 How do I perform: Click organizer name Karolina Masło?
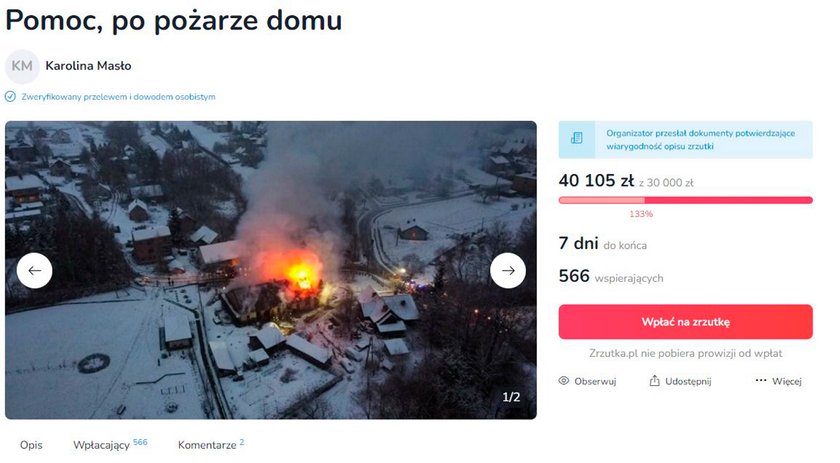(88, 66)
